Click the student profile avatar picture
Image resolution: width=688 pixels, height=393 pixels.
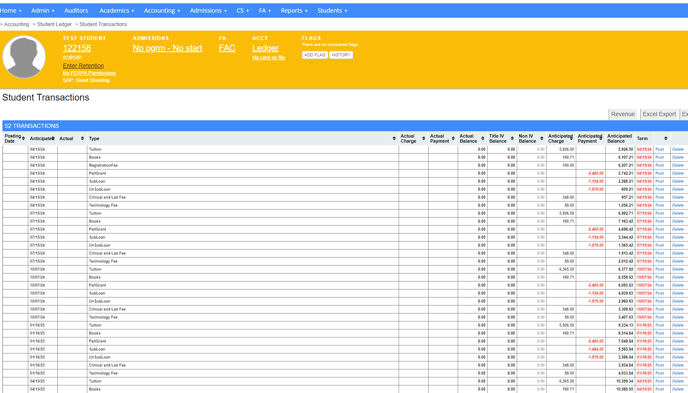[x=24, y=57]
